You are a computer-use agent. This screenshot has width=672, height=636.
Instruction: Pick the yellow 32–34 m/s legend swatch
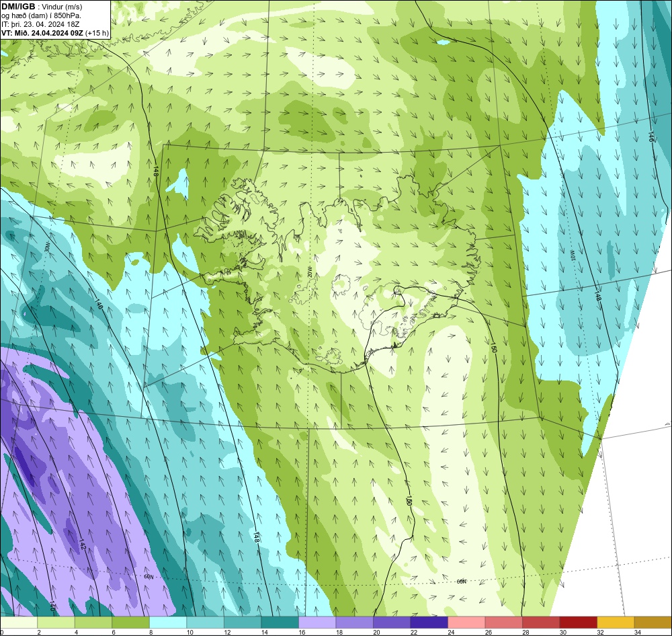(616, 623)
